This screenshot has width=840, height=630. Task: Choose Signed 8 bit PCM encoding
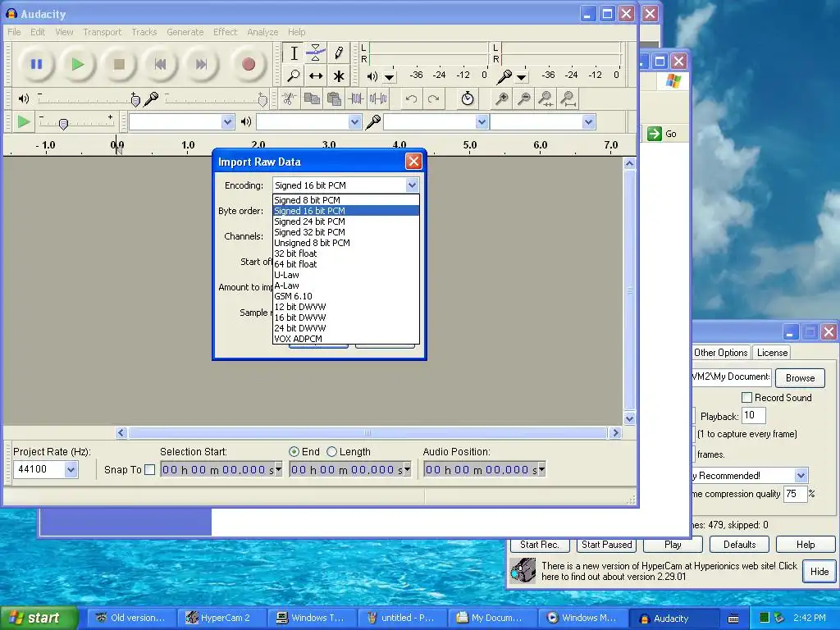(346, 200)
